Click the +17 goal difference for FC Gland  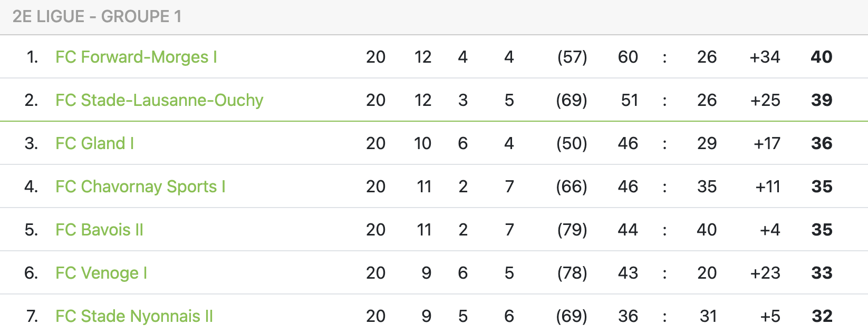tap(767, 143)
